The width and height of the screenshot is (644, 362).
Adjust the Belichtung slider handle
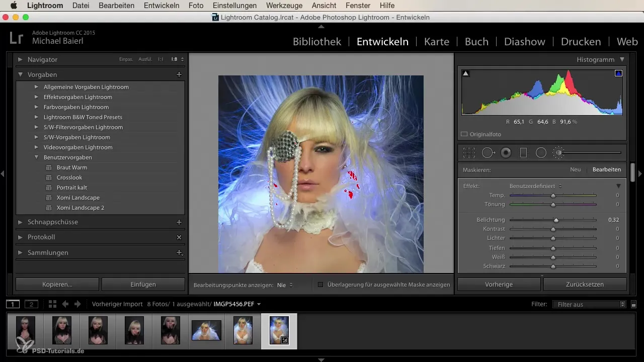[556, 220]
